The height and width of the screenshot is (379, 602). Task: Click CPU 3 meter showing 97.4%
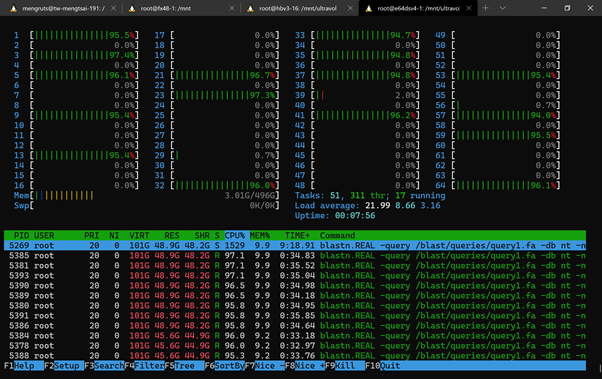(x=76, y=55)
